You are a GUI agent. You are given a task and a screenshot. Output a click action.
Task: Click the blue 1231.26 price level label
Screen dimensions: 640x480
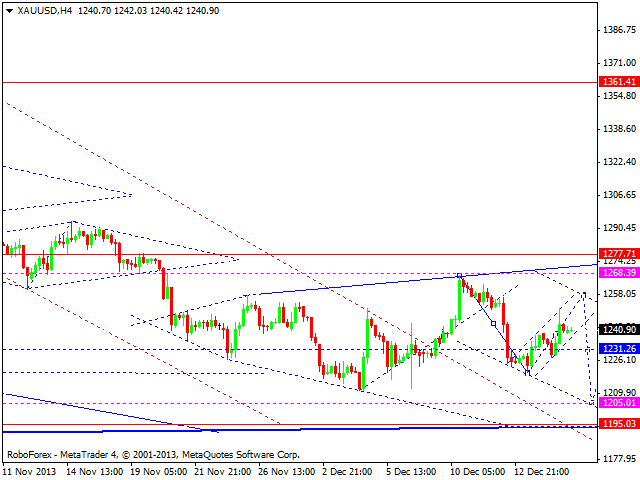(619, 349)
